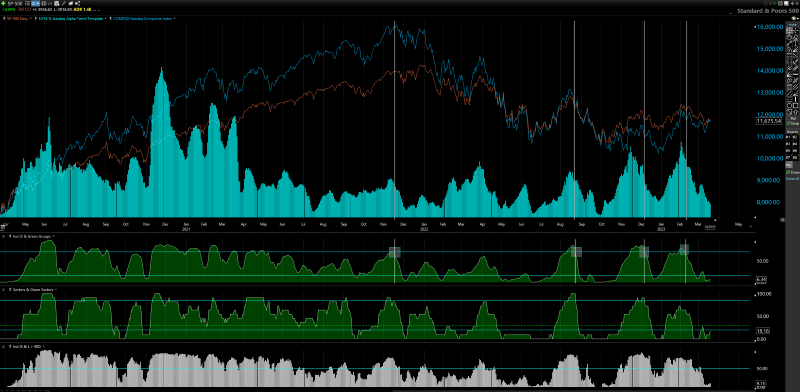Viewport: 800px width, 392px height.
Task: Open the Sectors & Green Sectors dropdown
Action: [56, 289]
